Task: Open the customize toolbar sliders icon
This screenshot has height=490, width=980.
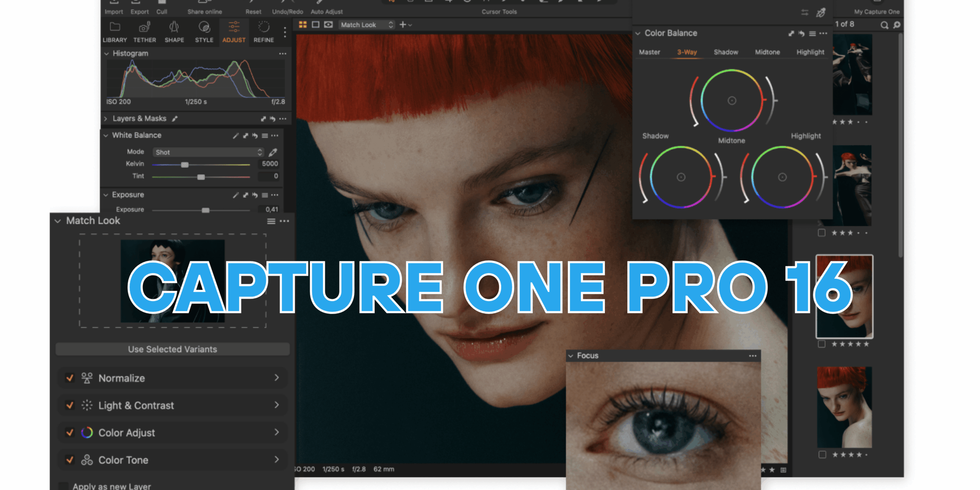Action: click(805, 13)
